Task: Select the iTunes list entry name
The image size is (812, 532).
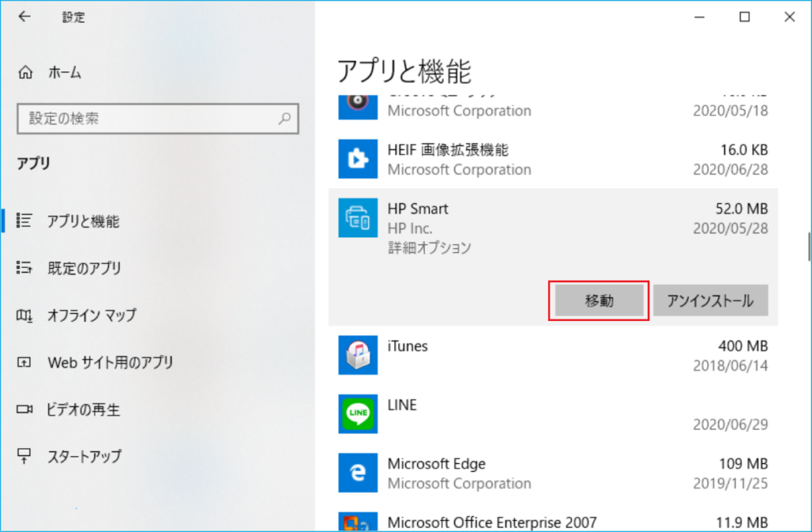Action: [x=408, y=346]
